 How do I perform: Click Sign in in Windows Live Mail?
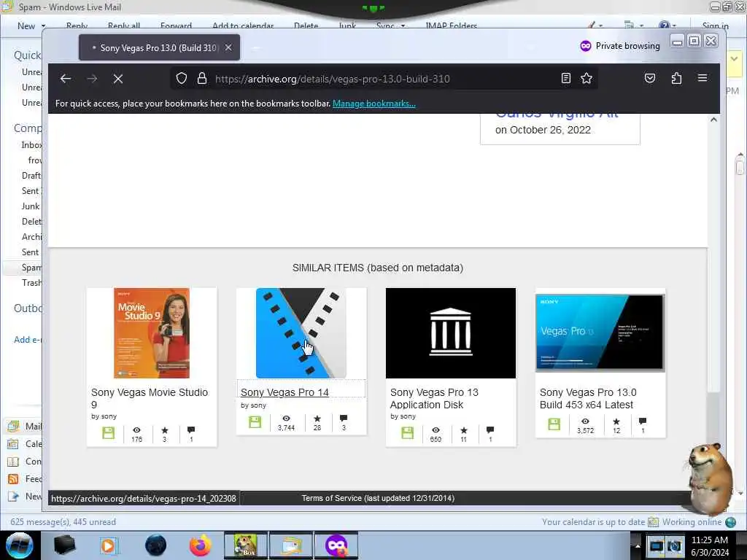tap(715, 26)
